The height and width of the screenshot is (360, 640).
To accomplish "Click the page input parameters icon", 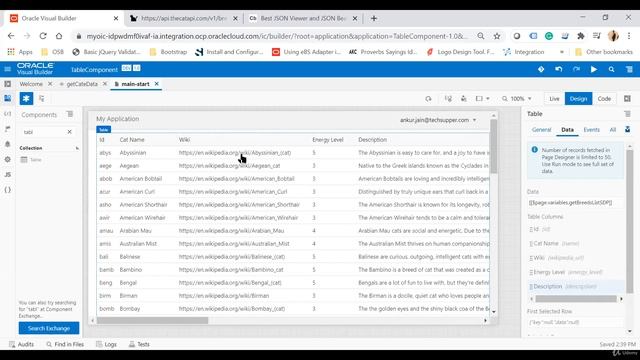I will [448, 99].
